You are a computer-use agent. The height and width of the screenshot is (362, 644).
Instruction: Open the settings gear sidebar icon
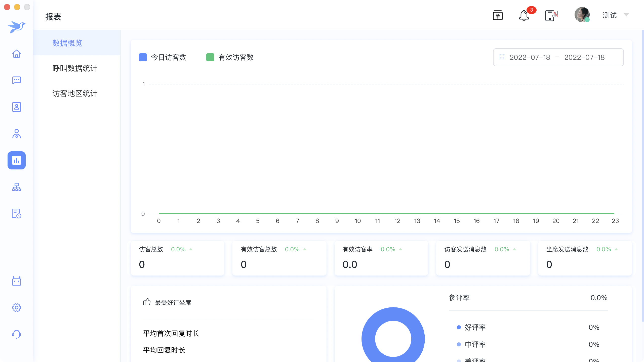pyautogui.click(x=17, y=307)
